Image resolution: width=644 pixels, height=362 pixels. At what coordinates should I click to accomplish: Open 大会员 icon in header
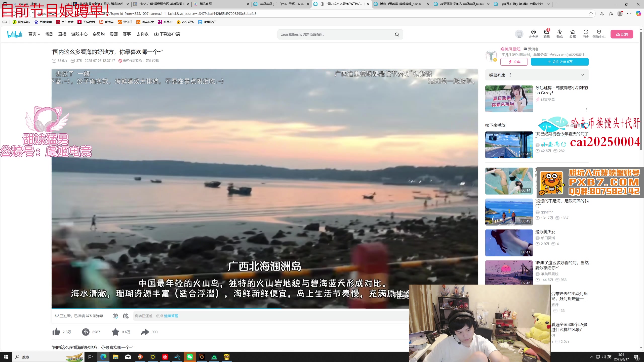[533, 34]
